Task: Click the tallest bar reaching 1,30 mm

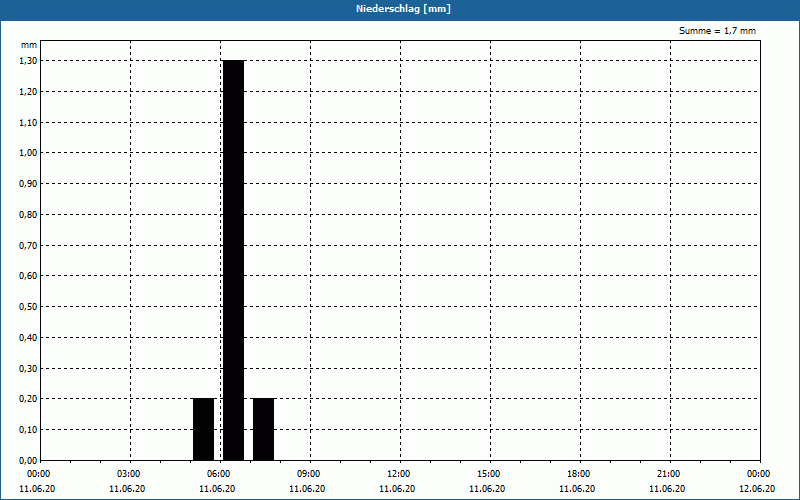Action: tap(234, 260)
